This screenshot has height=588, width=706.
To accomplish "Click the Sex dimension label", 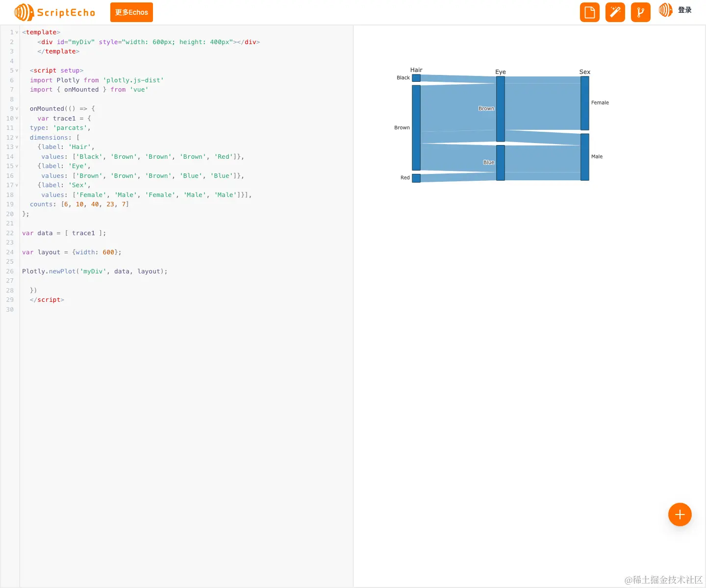I will 585,72.
